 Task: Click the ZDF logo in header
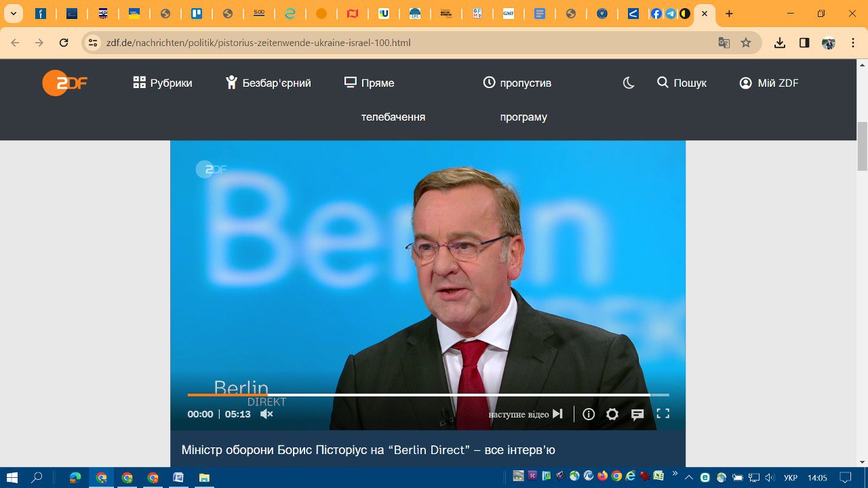64,83
